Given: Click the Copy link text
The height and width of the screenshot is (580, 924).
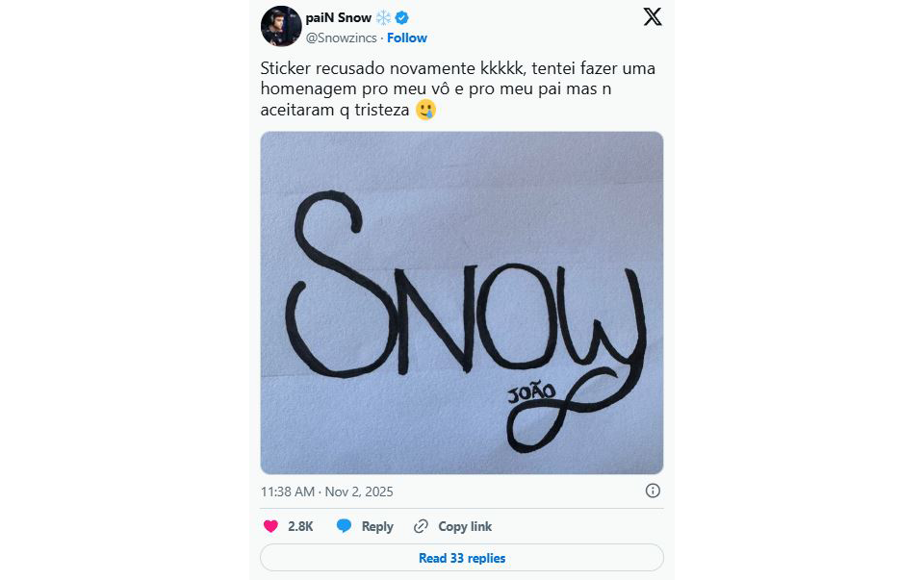Looking at the screenshot, I should (x=465, y=526).
